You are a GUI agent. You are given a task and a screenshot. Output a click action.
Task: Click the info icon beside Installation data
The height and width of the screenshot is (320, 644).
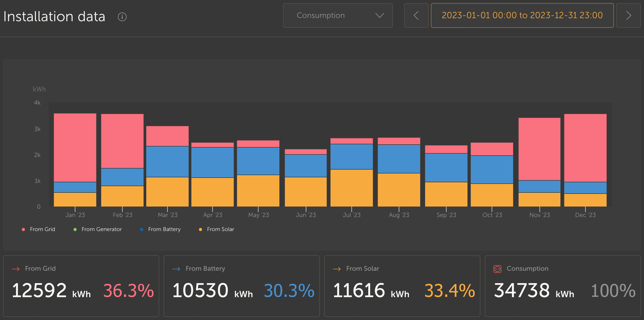coord(122,17)
